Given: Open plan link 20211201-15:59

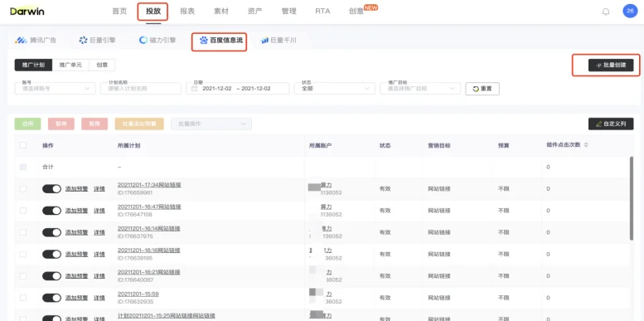Looking at the screenshot, I should pos(138,294).
